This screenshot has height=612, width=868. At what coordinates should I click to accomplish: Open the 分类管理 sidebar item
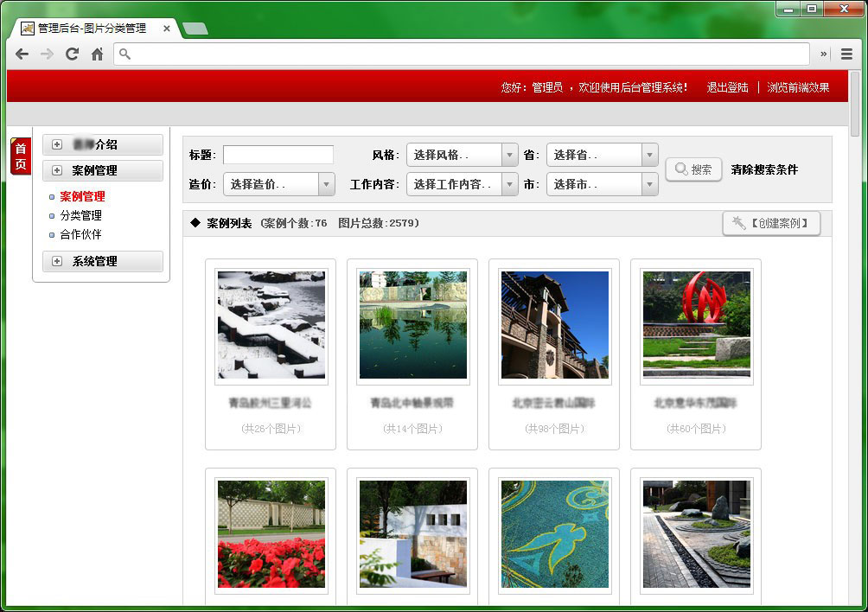point(80,215)
